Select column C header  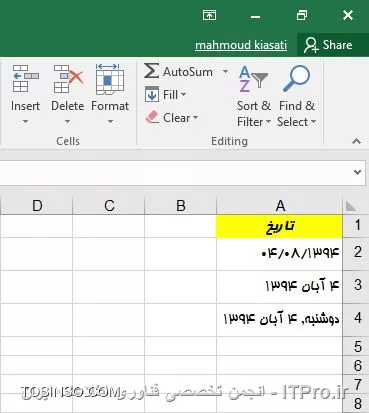(109, 206)
